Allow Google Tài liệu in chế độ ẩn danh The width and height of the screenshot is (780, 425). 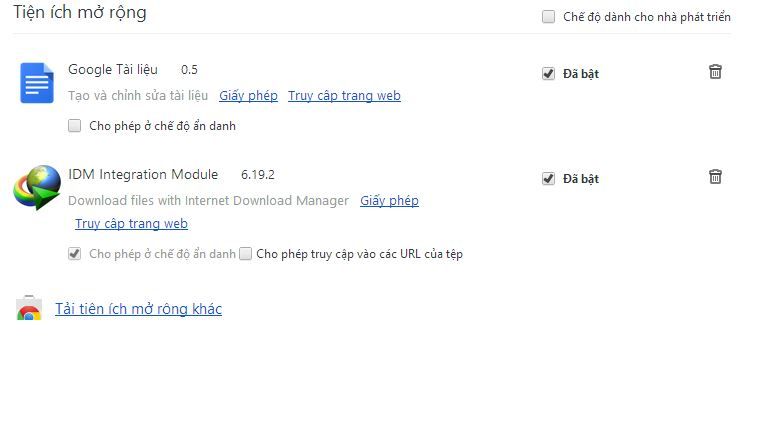coord(75,125)
